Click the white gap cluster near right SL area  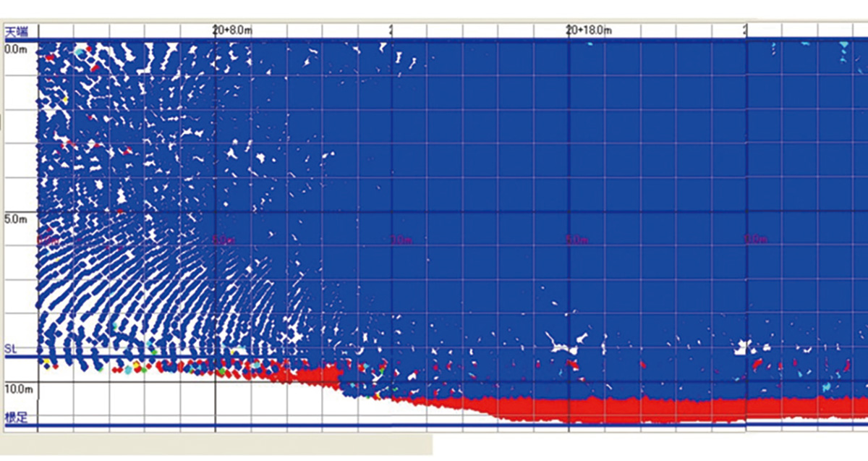741,349
